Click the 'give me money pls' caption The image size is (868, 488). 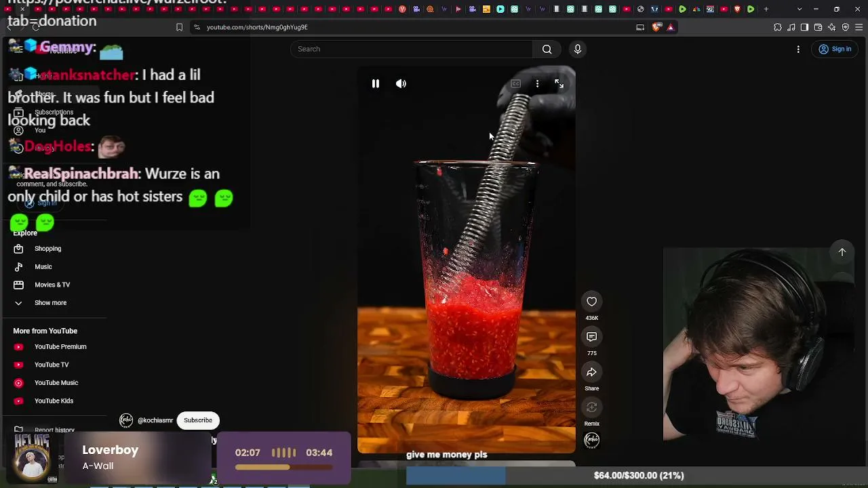point(447,455)
